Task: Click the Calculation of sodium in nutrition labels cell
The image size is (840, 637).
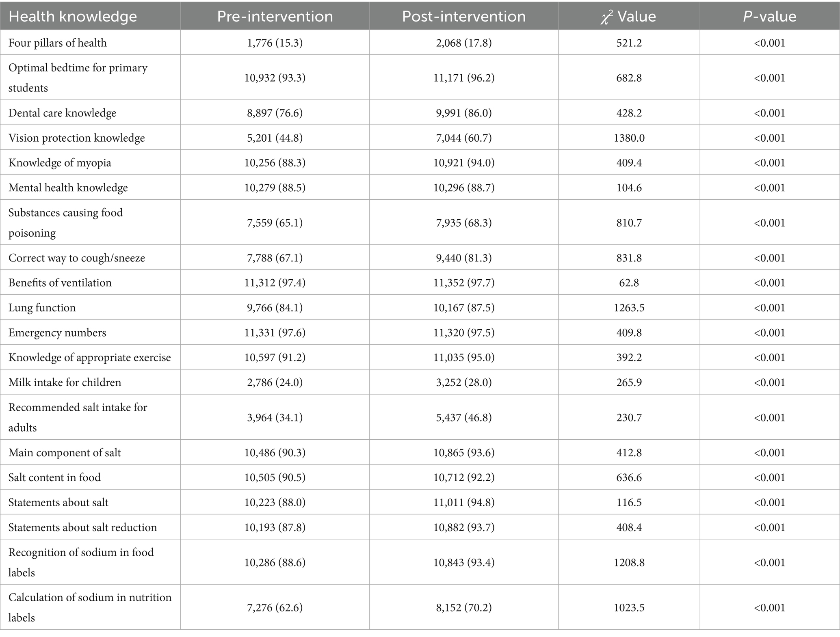Action: 90,607
